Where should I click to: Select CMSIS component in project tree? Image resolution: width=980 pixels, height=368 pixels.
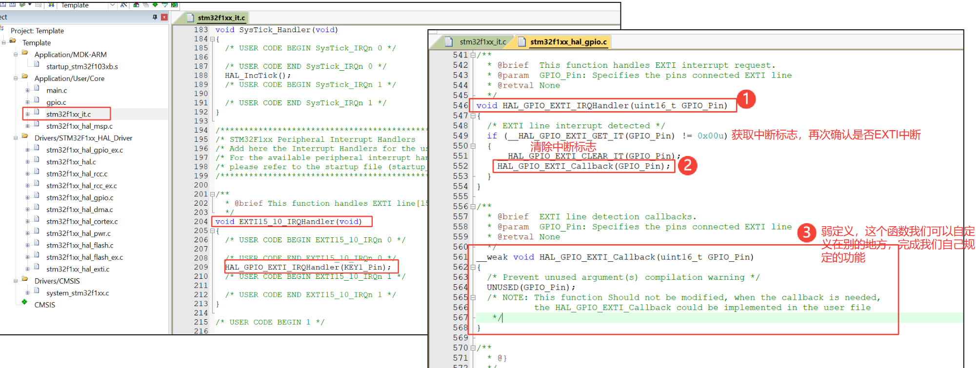pos(44,305)
